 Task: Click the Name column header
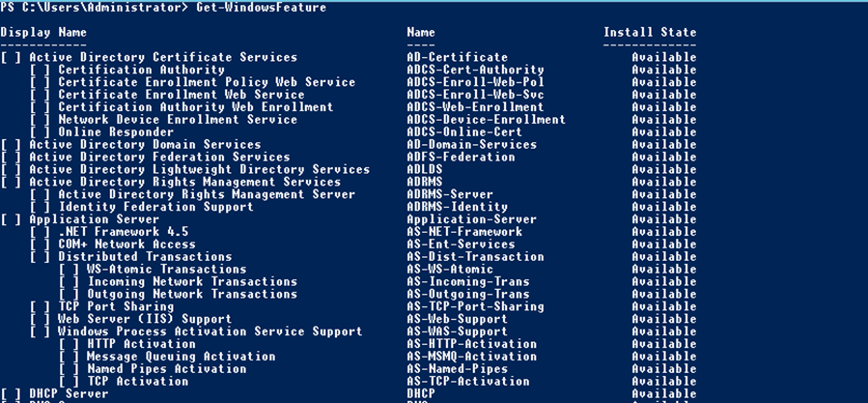click(x=421, y=32)
